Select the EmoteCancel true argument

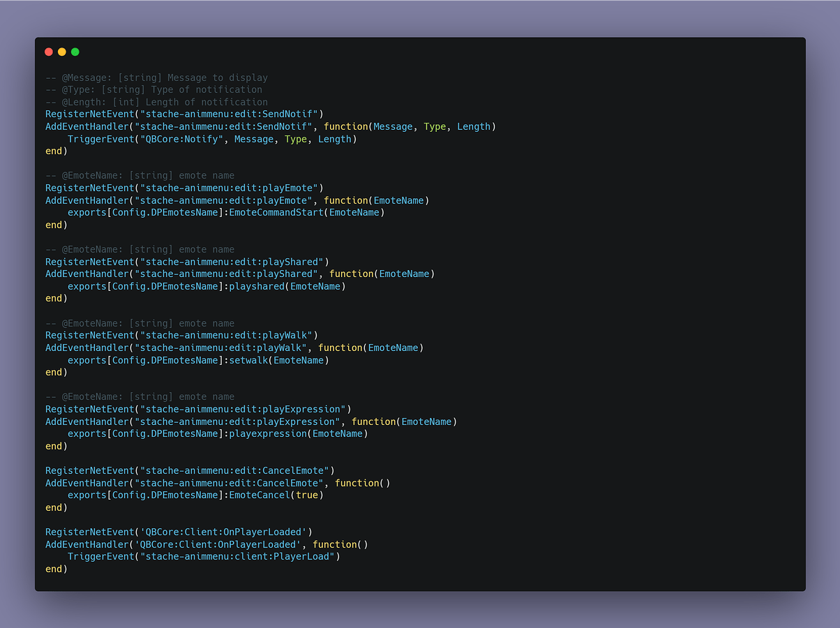309,495
